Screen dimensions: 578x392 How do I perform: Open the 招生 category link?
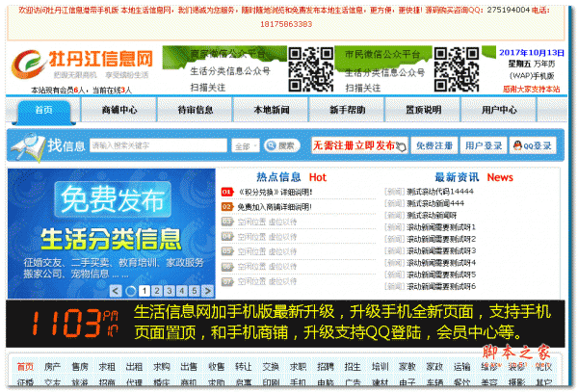[353, 367]
